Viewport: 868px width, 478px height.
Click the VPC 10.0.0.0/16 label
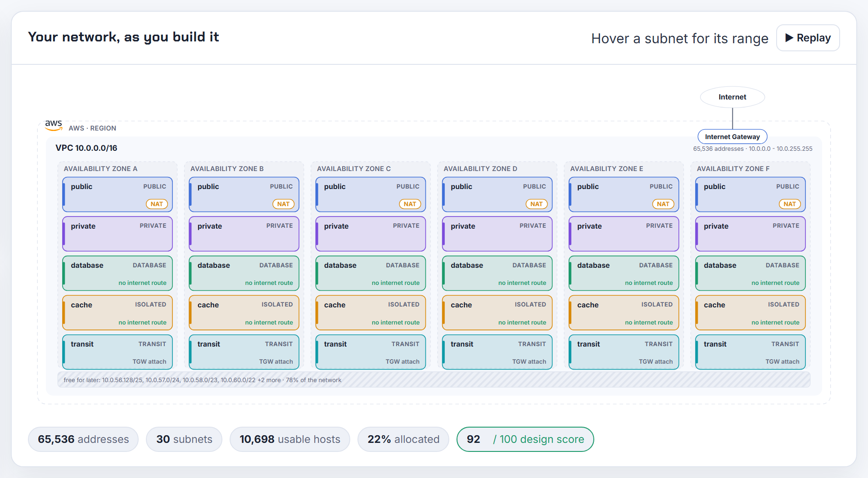(86, 148)
